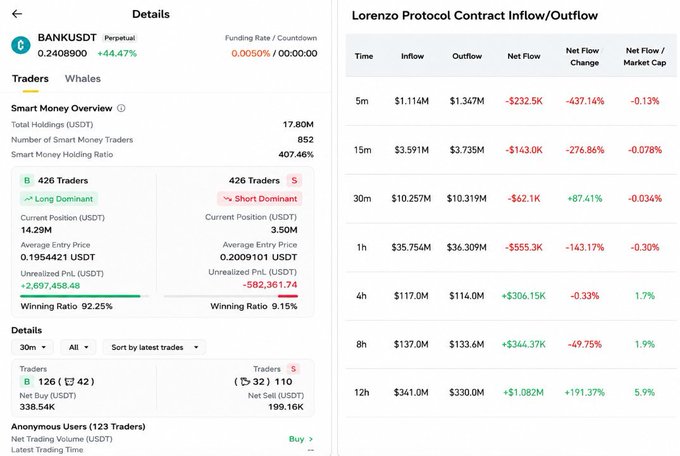Click the 5.9% market cap ratio
This screenshot has height=456, width=680.
click(644, 393)
